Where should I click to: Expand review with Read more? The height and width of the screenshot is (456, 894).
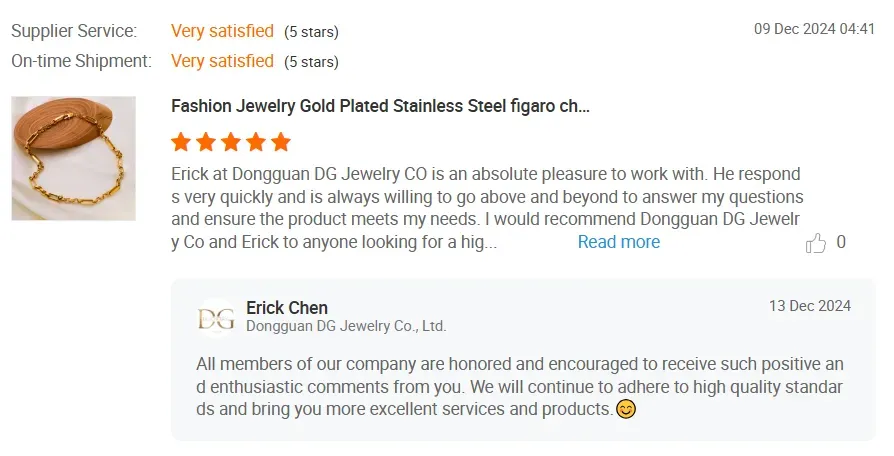[619, 242]
